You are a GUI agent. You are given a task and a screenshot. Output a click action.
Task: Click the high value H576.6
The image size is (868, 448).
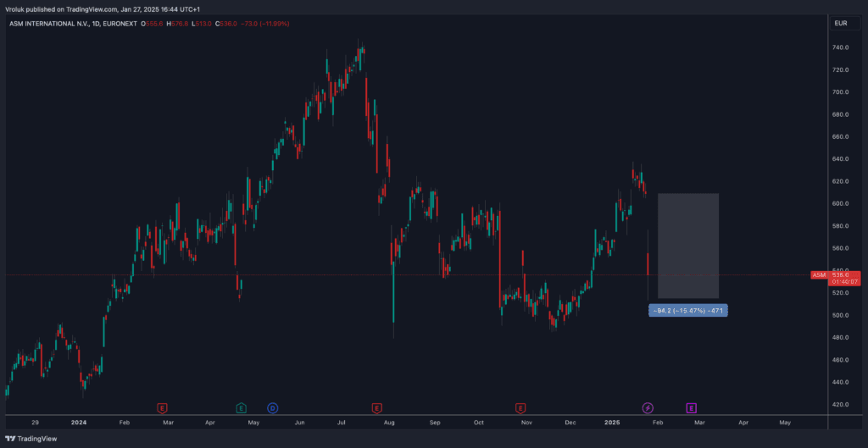176,24
